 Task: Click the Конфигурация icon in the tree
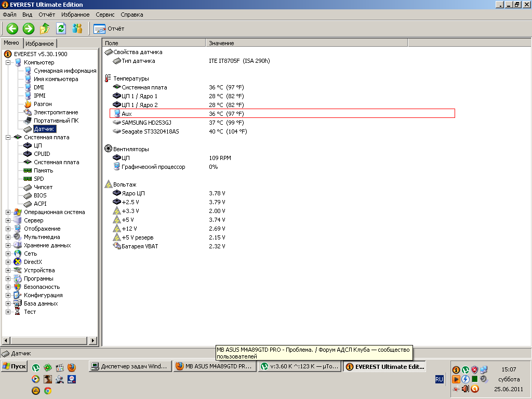(18, 295)
